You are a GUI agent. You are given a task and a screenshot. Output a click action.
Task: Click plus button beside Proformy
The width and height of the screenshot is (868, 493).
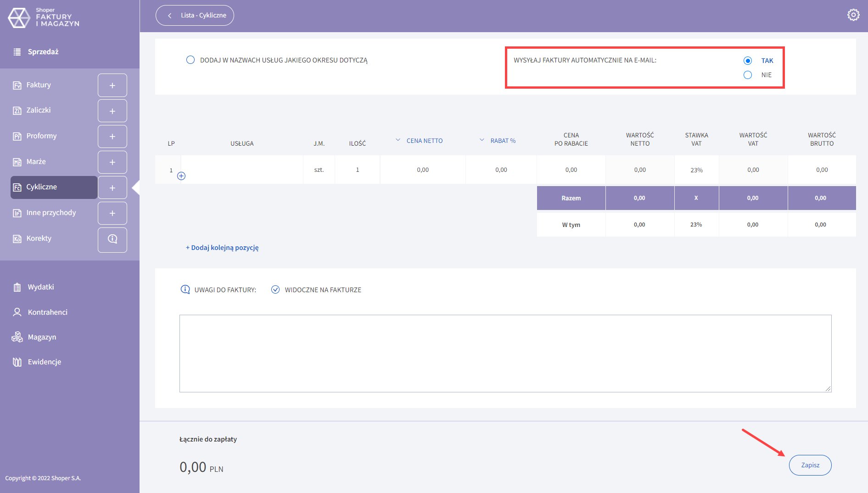pyautogui.click(x=112, y=136)
